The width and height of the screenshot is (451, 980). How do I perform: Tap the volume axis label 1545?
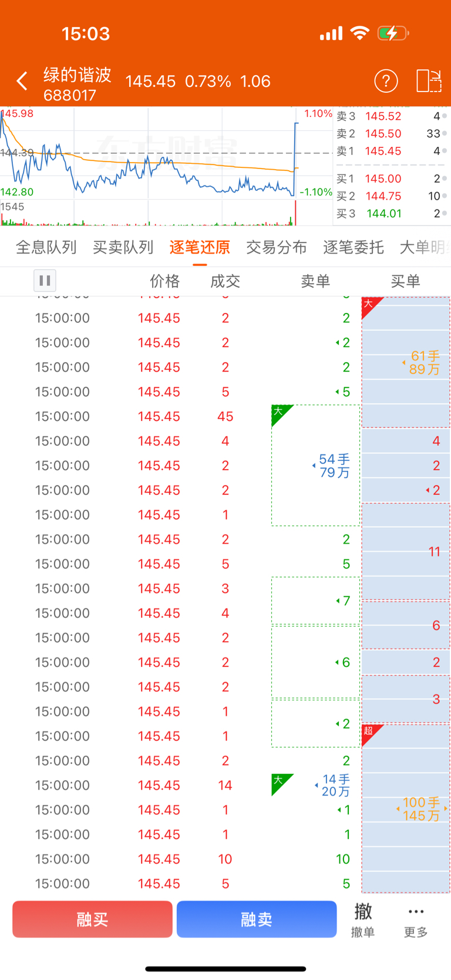12,207
